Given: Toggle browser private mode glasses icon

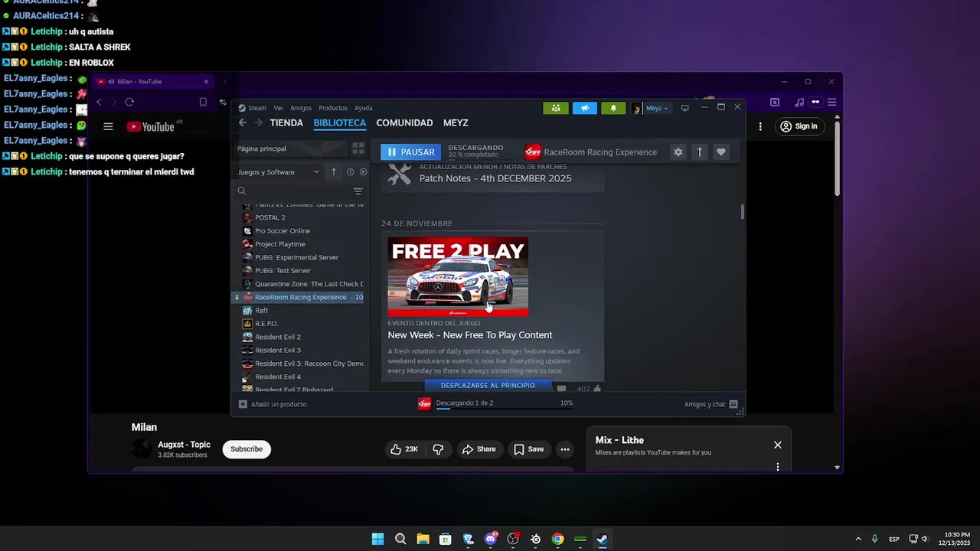Looking at the screenshot, I should click(x=816, y=102).
